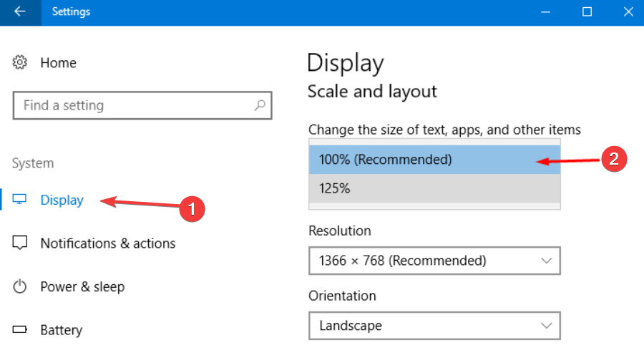Maximize the Settings window
This screenshot has width=644, height=358.
[x=587, y=12]
